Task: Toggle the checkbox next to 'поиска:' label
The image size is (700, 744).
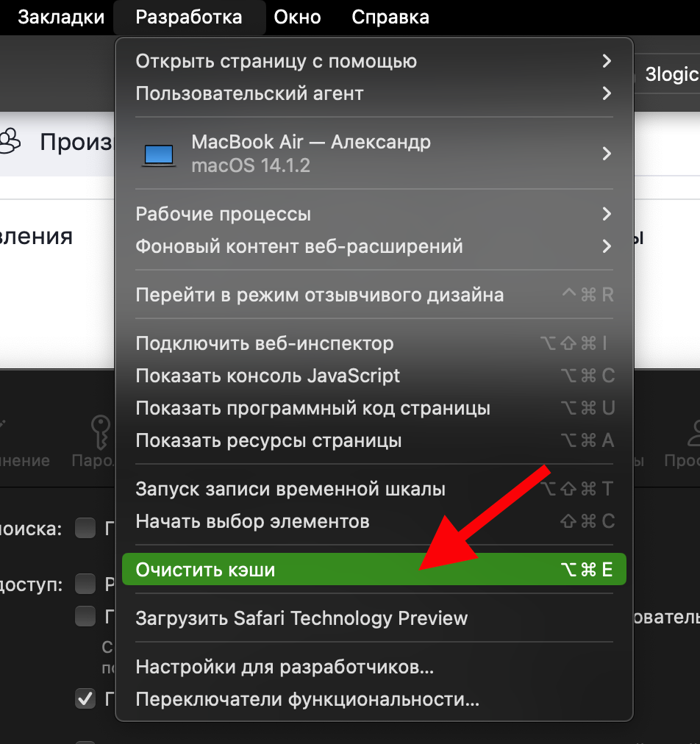Action: point(86,528)
